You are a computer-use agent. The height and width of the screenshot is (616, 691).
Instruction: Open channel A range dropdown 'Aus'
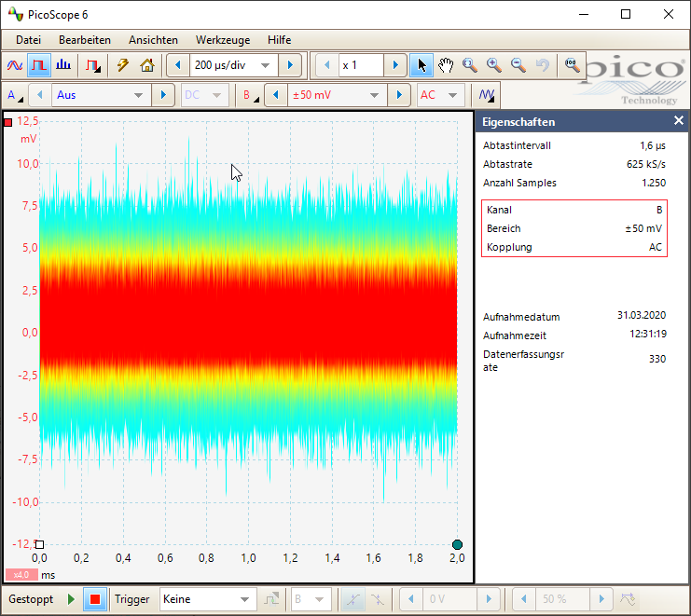coord(102,95)
